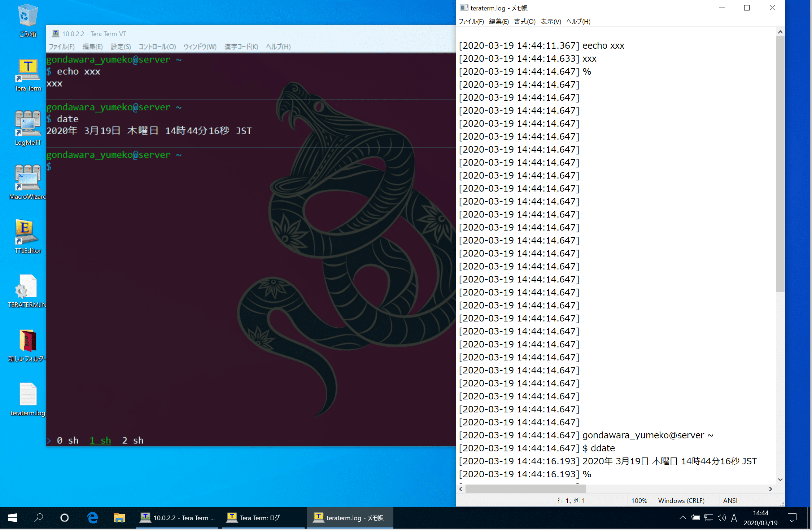Image resolution: width=812 pixels, height=530 pixels.
Task: Click date output line in Tera Term
Action: (x=149, y=131)
